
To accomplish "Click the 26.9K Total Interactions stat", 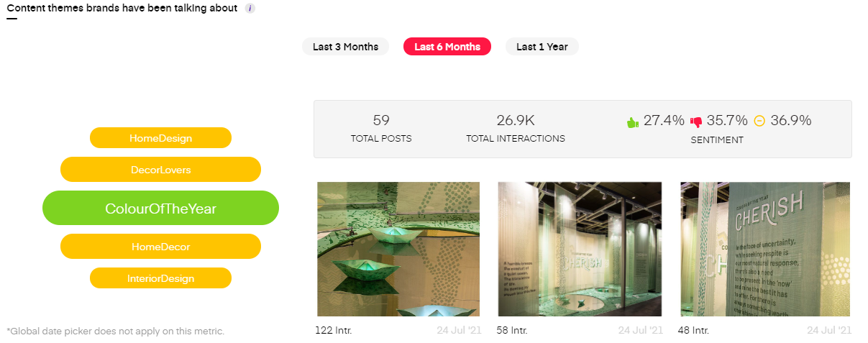I will [516, 128].
